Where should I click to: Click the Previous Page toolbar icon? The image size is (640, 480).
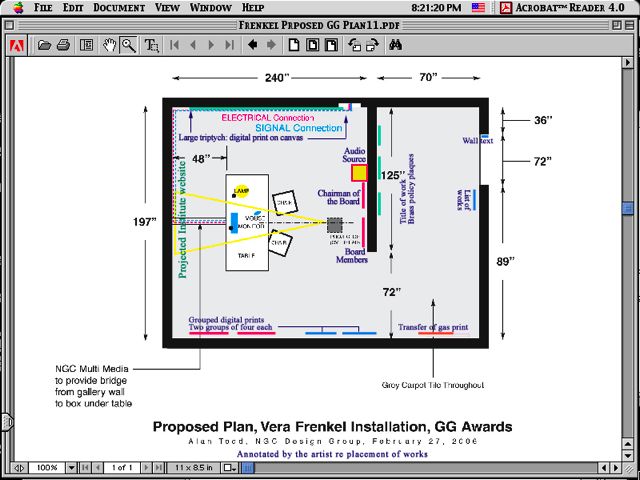point(193,45)
